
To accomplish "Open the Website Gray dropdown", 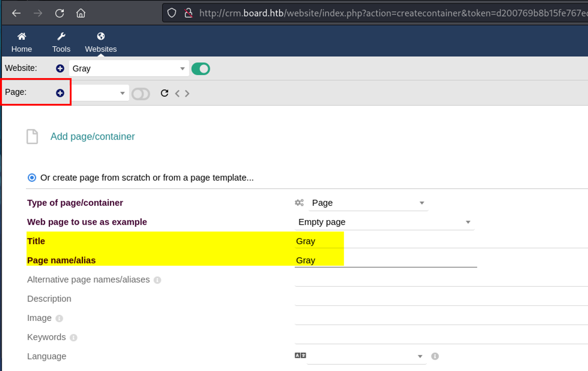I will tap(129, 68).
